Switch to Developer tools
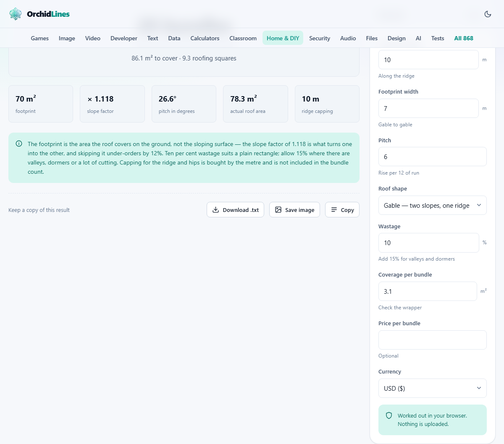 124,38
